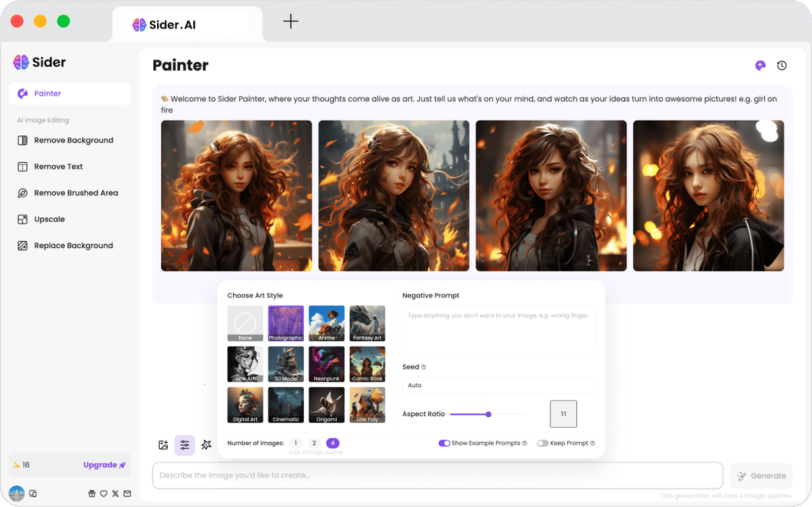
Task: Click the 'Choose Art Style' label
Action: [x=255, y=296]
